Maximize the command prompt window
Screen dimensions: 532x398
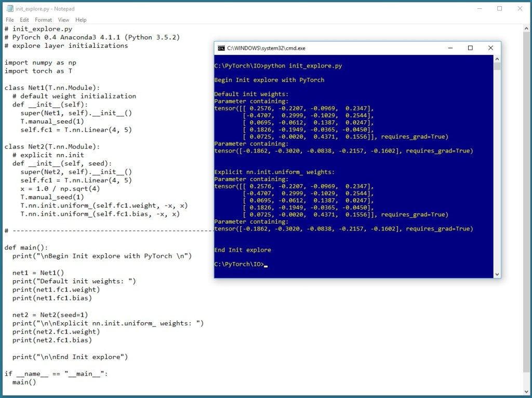(x=470, y=47)
